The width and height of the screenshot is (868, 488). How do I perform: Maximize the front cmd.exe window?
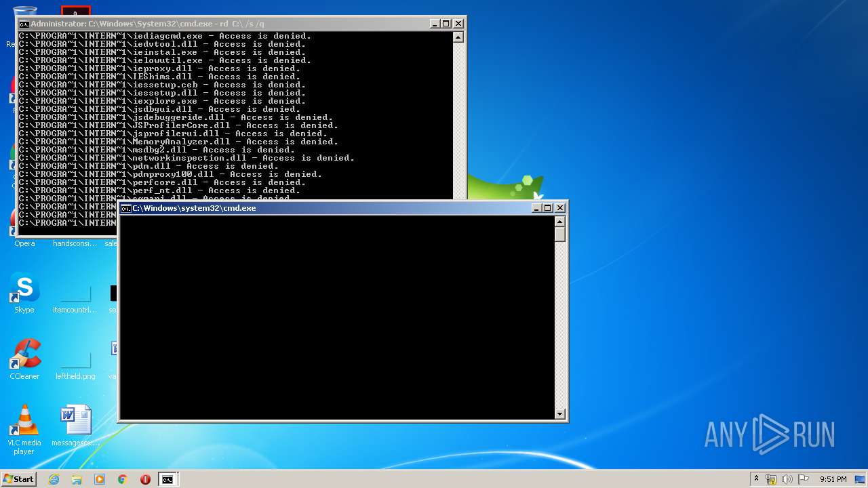548,208
